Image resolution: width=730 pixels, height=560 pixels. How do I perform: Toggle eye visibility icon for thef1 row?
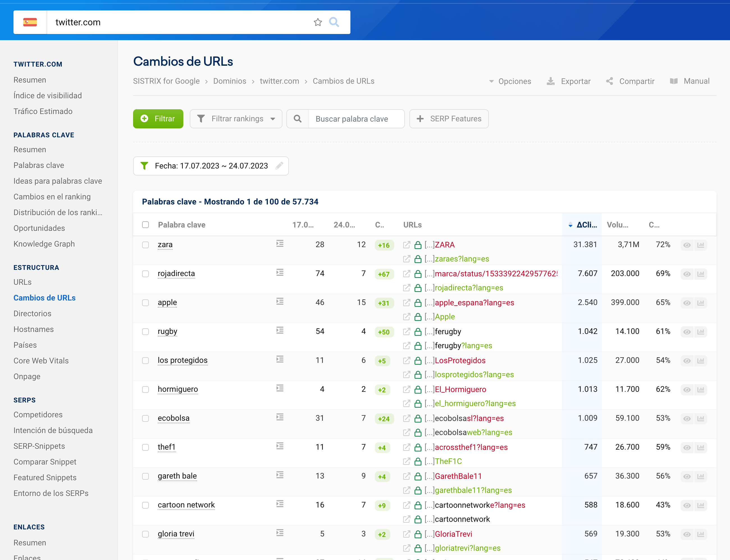click(687, 448)
